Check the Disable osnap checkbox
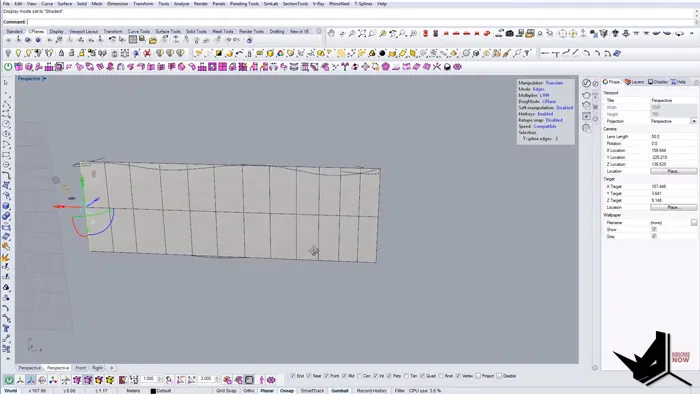700x394 pixels. coord(499,376)
